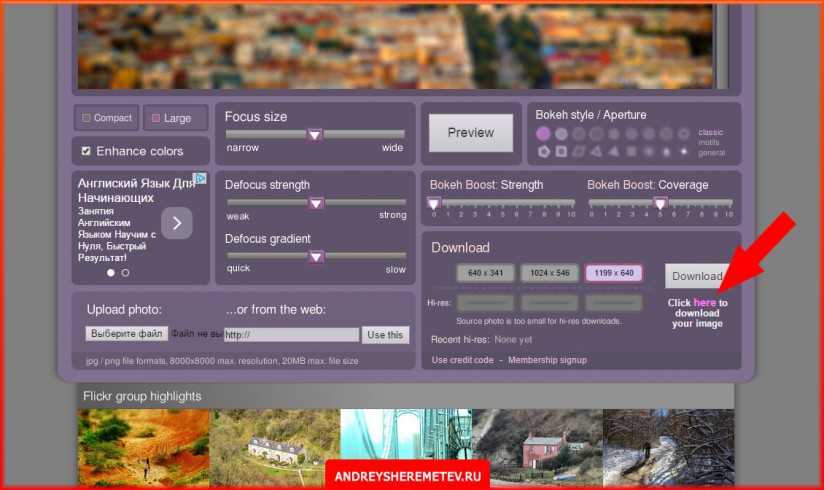This screenshot has height=490, width=824.
Task: Open the Membership signup link
Action: tap(547, 360)
